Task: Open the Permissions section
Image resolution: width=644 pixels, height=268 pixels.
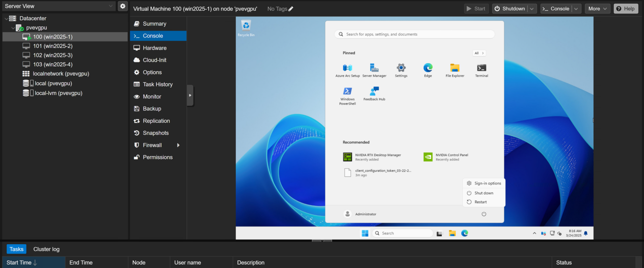Action: coord(158,157)
